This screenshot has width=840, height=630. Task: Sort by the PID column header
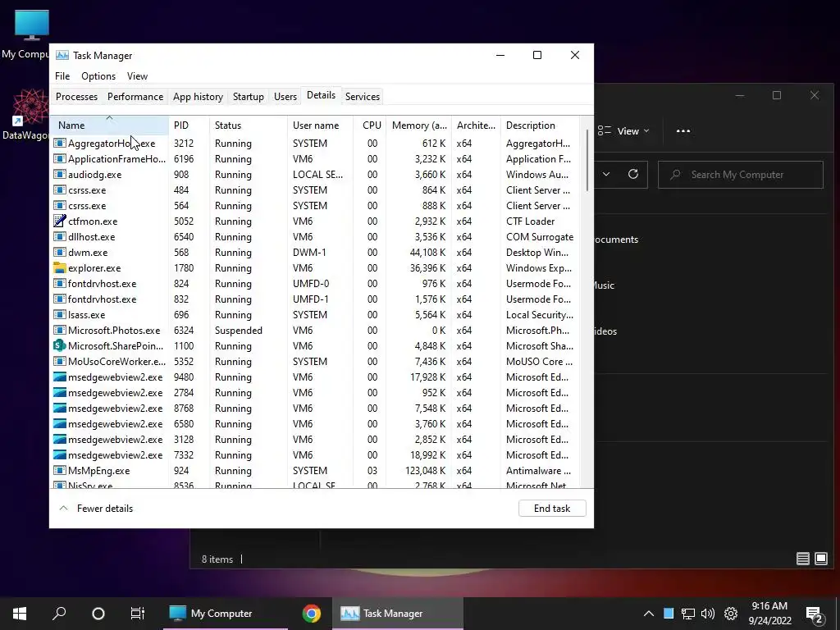[x=189, y=126]
